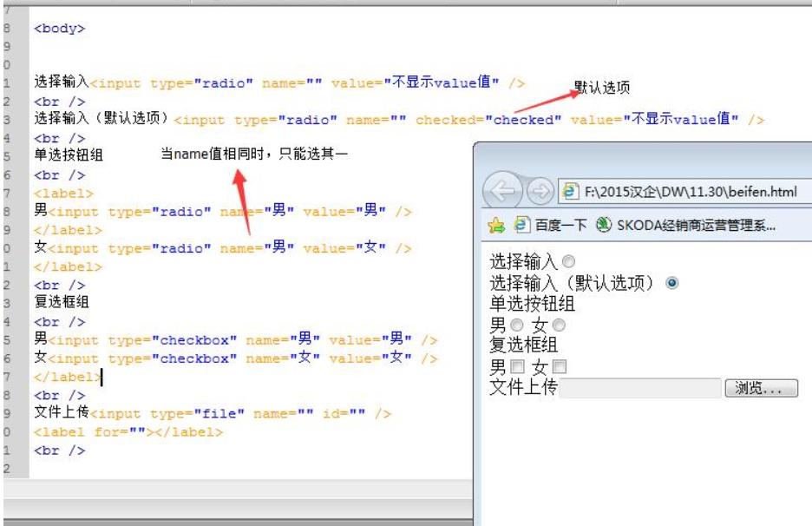Check the 男 checkbox under 复选框组
The image size is (812, 526).
(x=517, y=367)
